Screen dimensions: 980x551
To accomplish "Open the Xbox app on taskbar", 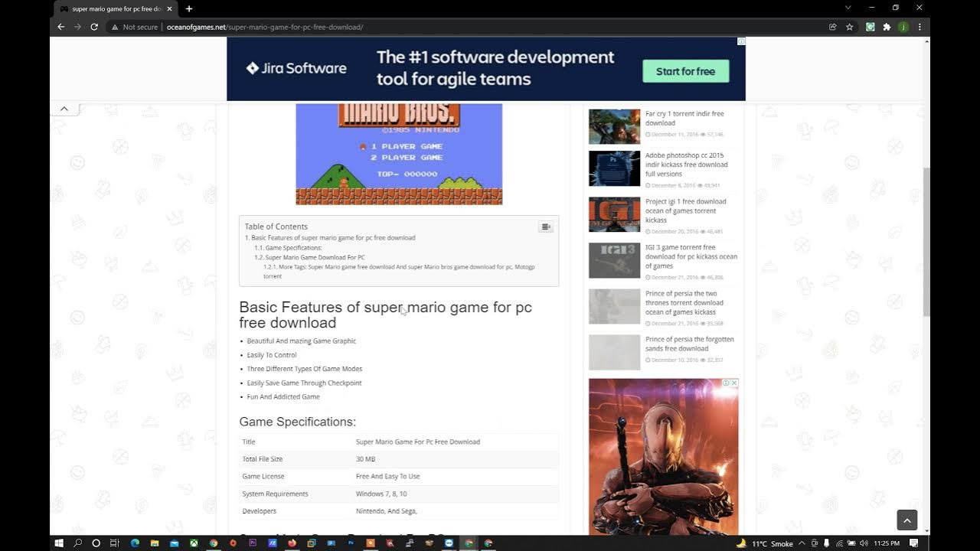I will pyautogui.click(x=194, y=543).
